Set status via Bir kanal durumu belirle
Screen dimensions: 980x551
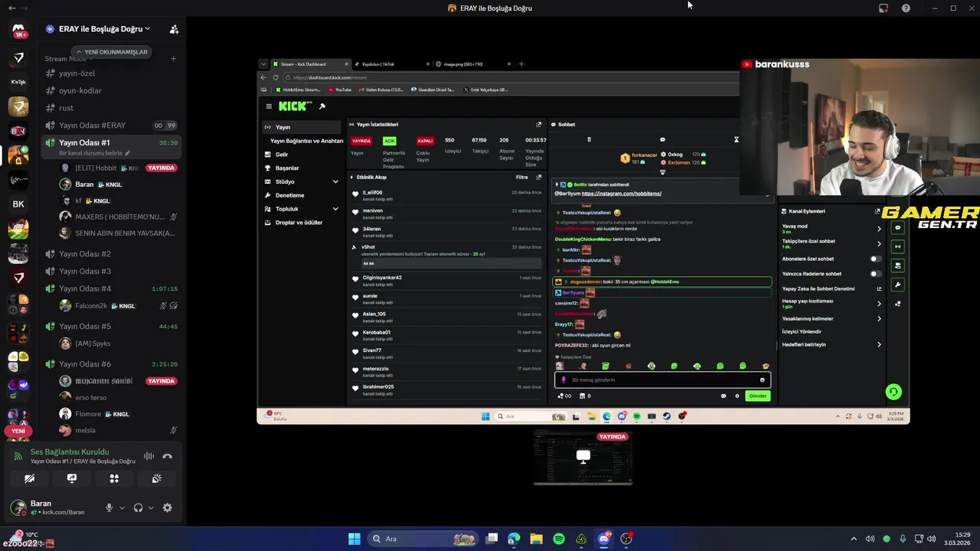tap(95, 153)
